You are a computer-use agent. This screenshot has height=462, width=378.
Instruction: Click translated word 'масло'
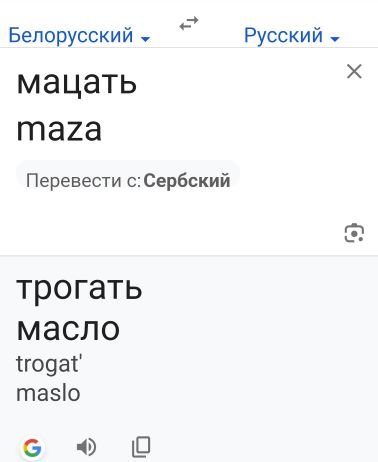(68, 329)
